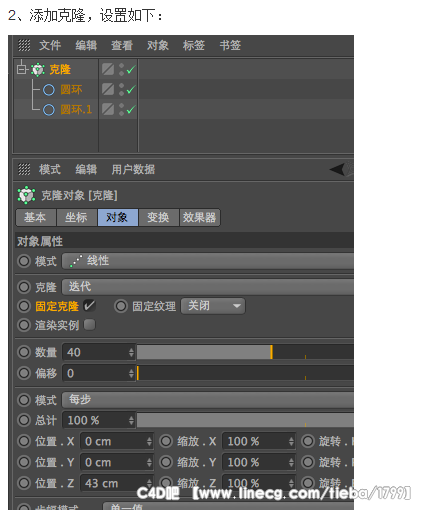Image resolution: width=437 pixels, height=510 pixels.
Task: Click the layer square of 圆环
Action: tap(108, 89)
